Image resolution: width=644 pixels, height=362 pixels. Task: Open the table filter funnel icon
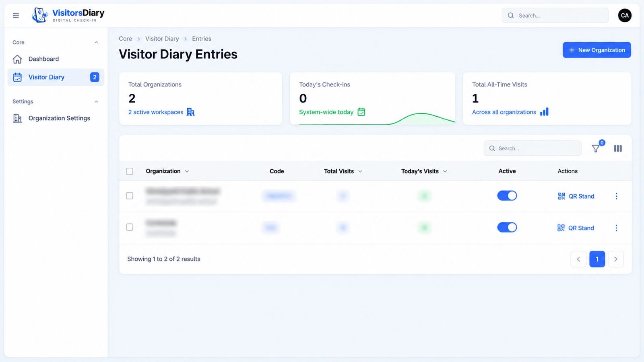596,148
